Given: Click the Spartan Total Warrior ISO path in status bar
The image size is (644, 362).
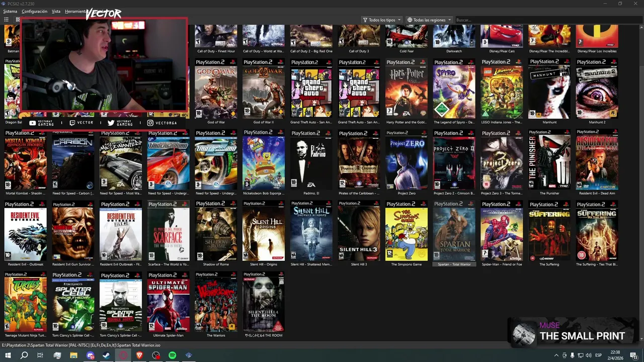Looking at the screenshot, I should coord(81,345).
